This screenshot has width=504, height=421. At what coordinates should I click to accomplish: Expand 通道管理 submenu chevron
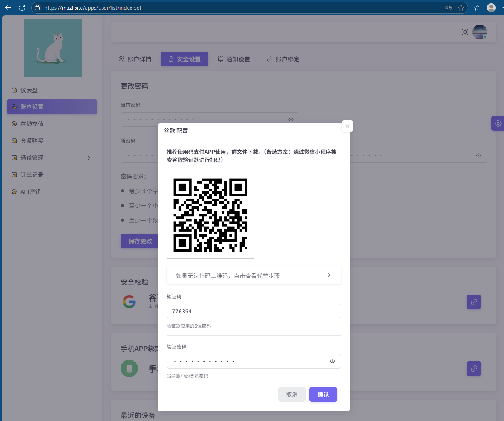[x=89, y=158]
